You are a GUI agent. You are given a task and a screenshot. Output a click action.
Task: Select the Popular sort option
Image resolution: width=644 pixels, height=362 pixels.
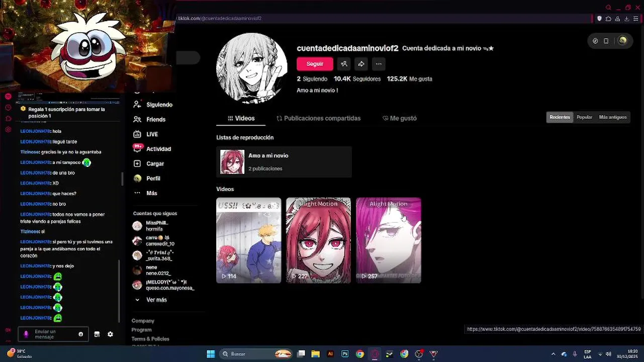point(584,117)
